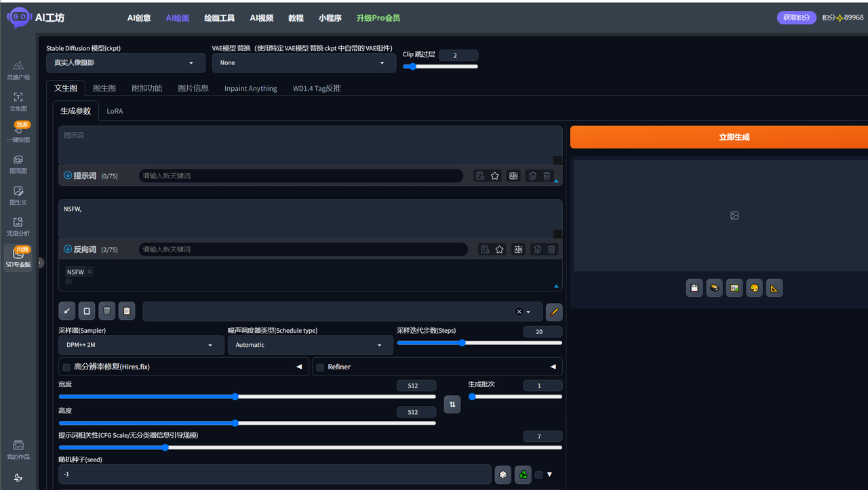Open prompt history in the 提示词 toolbar

(480, 176)
